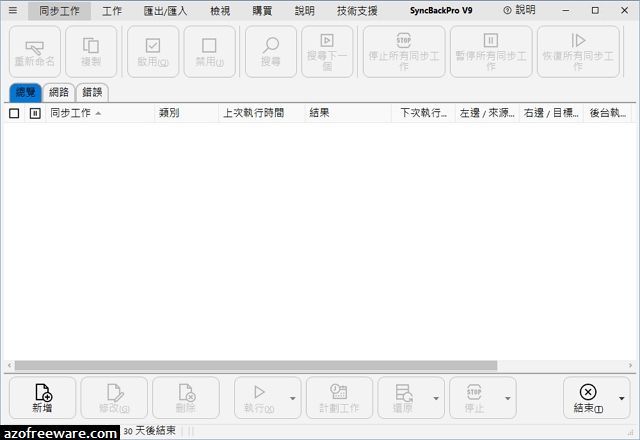
Task: Click 停止所有同步工作 stop all icon
Action: pos(404,40)
